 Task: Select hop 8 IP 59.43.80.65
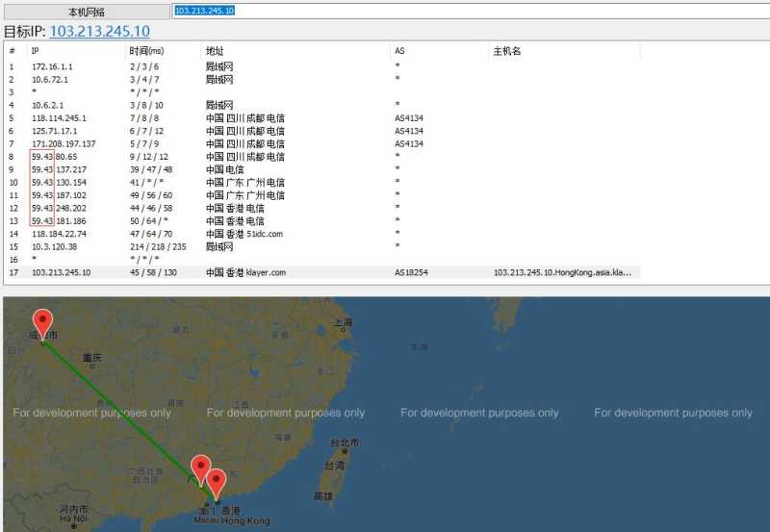(x=55, y=157)
